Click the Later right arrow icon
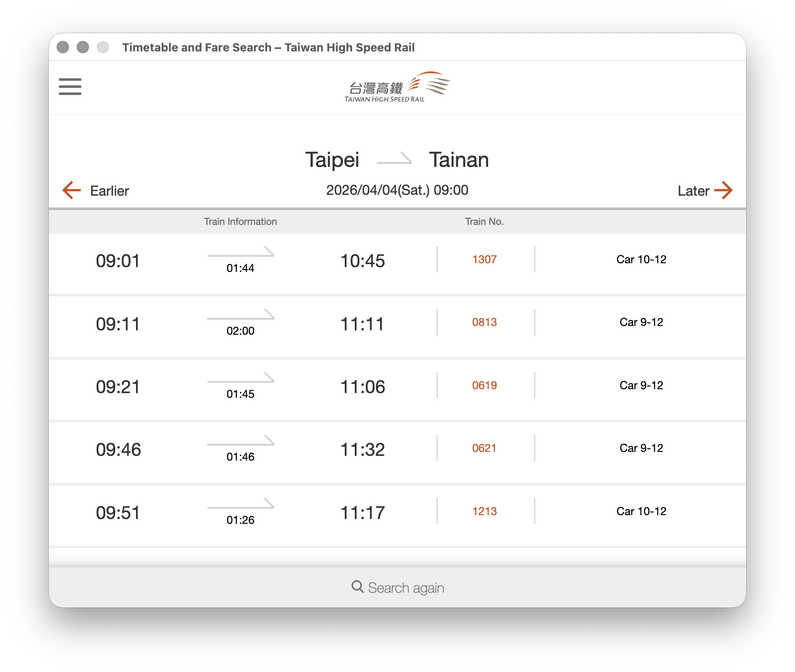Image resolution: width=795 pixels, height=672 pixels. click(723, 190)
